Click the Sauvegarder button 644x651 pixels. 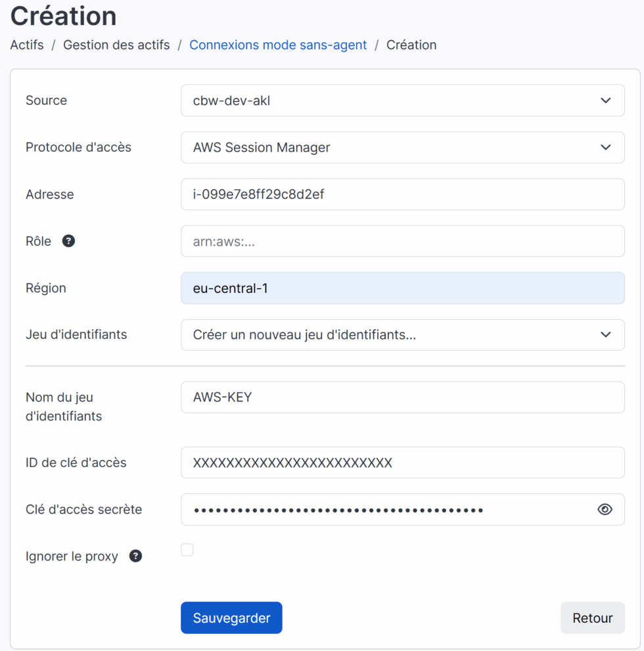click(x=231, y=617)
